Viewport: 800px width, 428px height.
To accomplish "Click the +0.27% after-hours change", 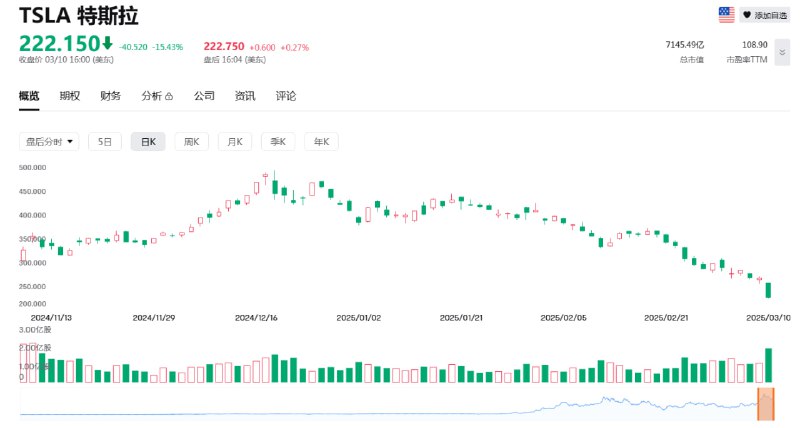I will (x=295, y=47).
